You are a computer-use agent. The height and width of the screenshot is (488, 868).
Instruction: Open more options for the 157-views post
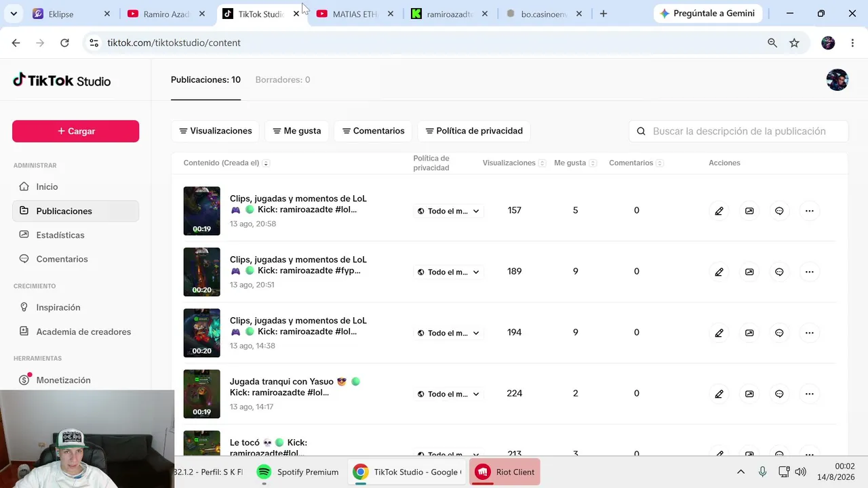click(809, 211)
